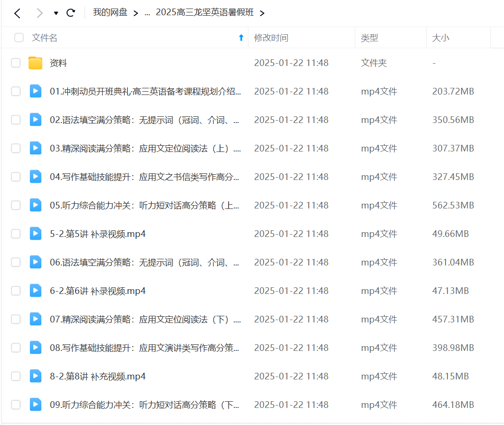Check the box for 04.写作基础技能提升

click(16, 177)
